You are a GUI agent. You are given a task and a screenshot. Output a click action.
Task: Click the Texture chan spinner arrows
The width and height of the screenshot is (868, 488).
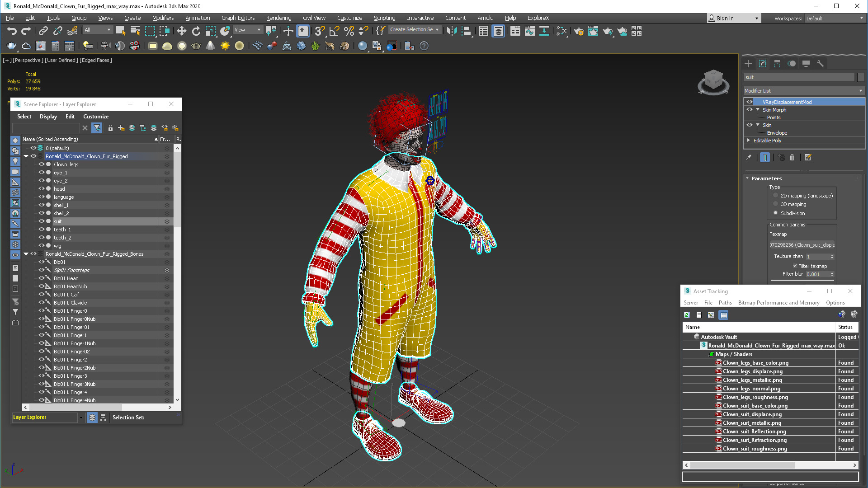click(832, 257)
